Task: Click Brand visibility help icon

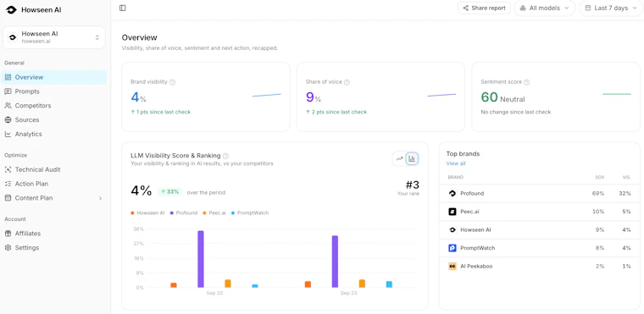Action: pos(173,82)
